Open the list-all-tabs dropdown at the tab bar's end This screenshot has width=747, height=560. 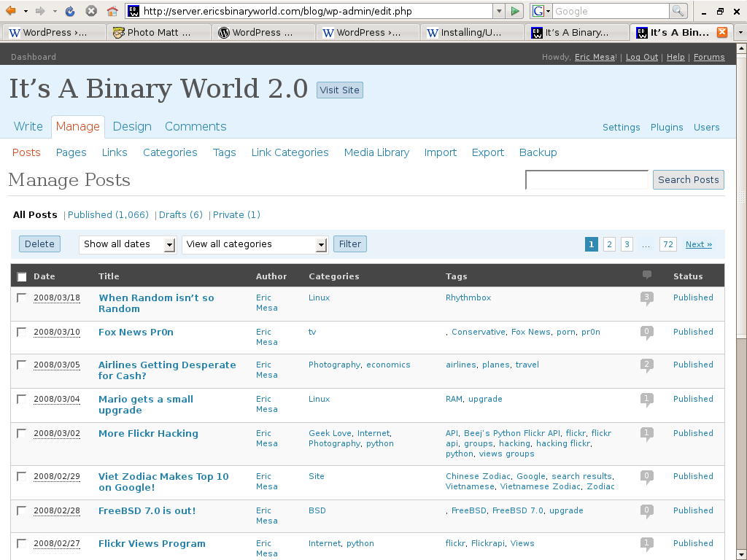[740, 32]
